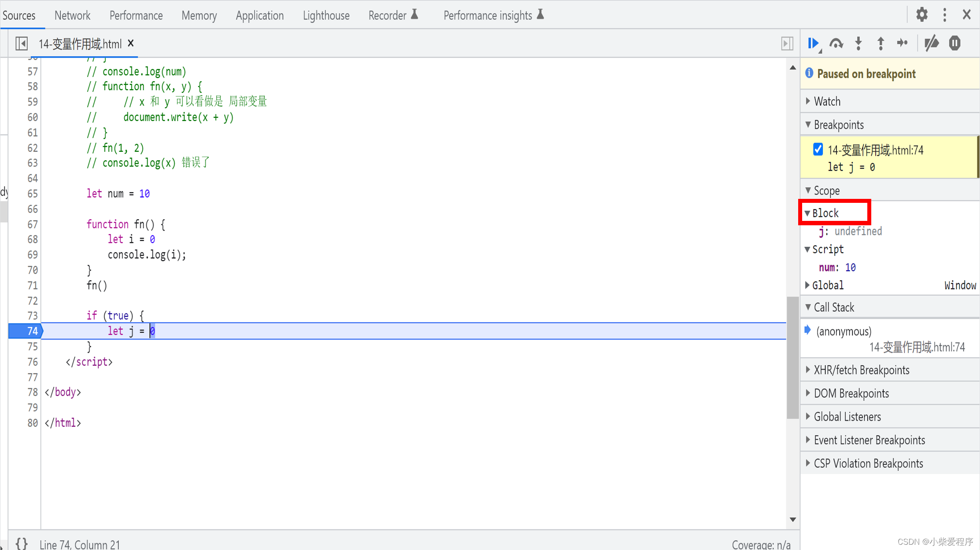
Task: Deactivate all breakpoints
Action: pyautogui.click(x=931, y=44)
